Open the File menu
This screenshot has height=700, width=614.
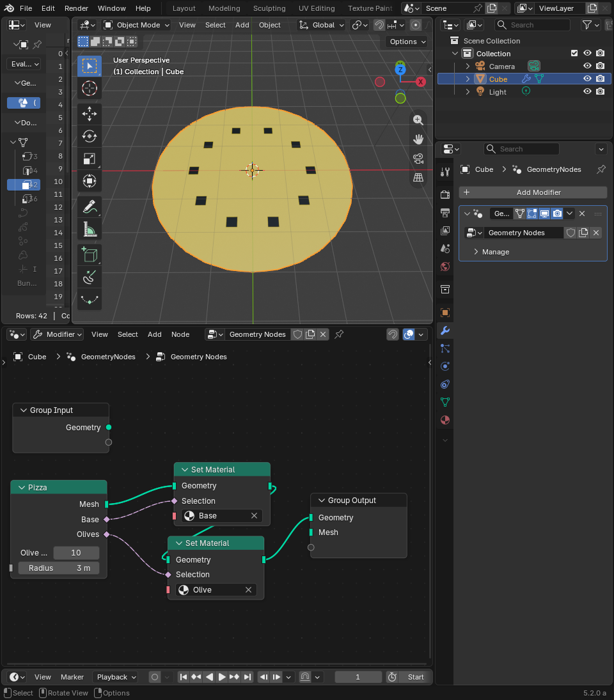26,8
